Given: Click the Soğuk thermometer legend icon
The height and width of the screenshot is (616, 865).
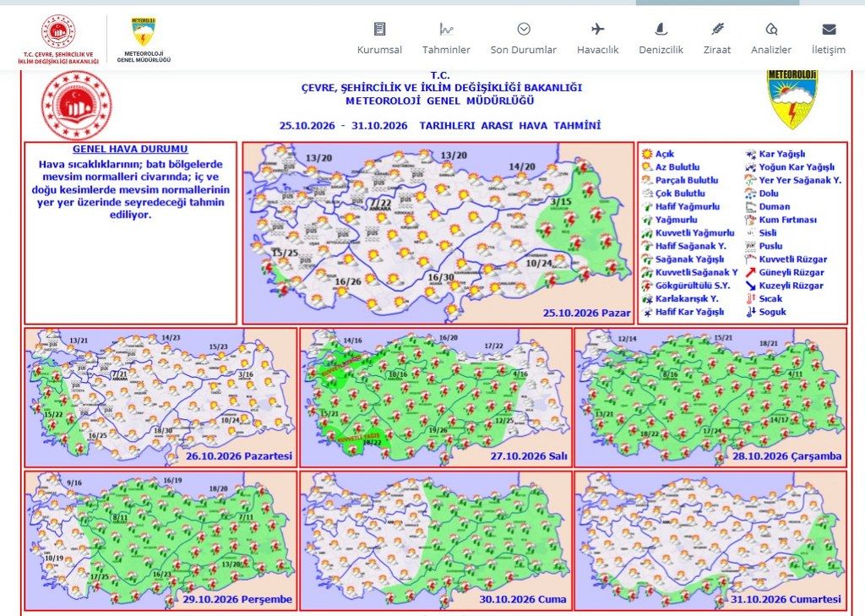Looking at the screenshot, I should click(750, 312).
